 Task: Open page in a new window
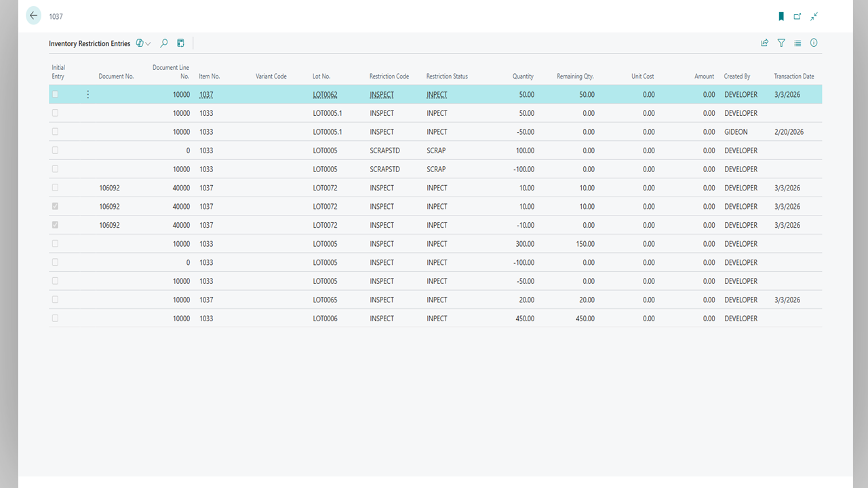[797, 16]
